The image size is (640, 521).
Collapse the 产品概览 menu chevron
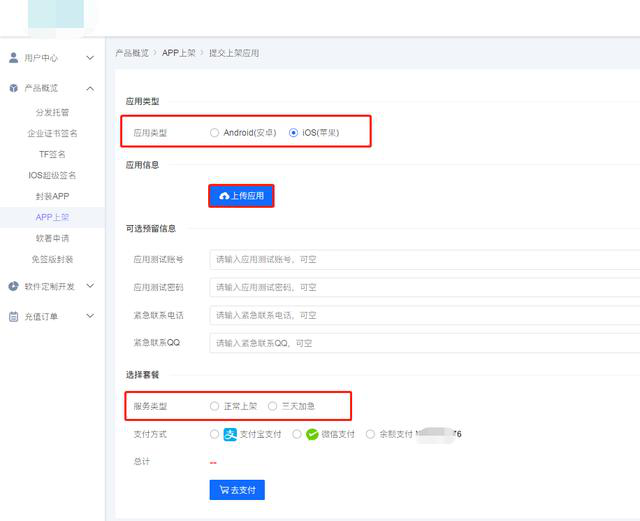pyautogui.click(x=90, y=88)
